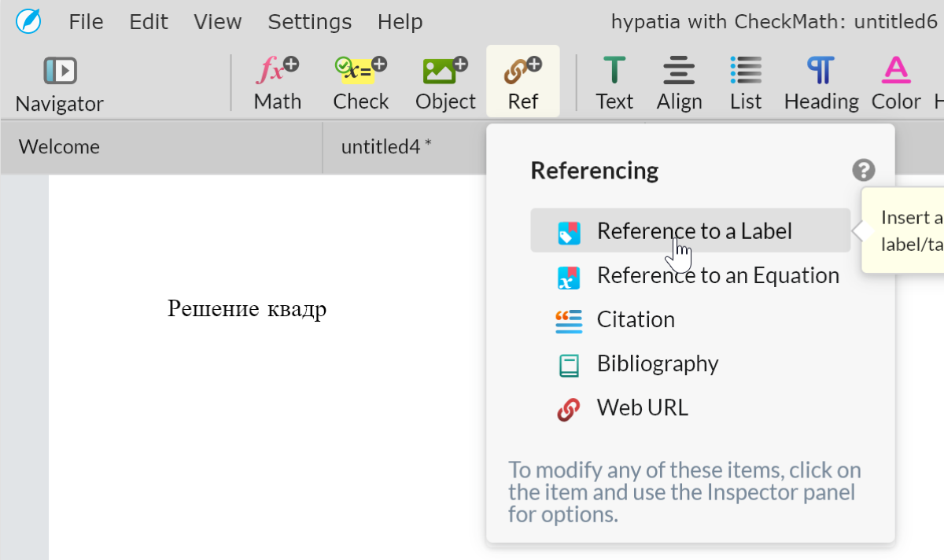Click the Referencing help question mark
Screen dimensions: 944x560
coord(863,170)
